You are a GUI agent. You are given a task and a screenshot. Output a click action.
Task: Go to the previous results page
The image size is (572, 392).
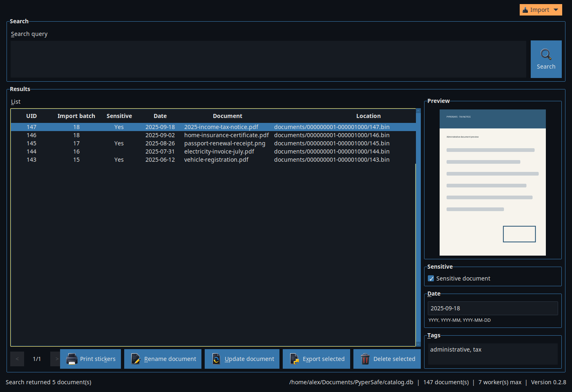(x=17, y=359)
